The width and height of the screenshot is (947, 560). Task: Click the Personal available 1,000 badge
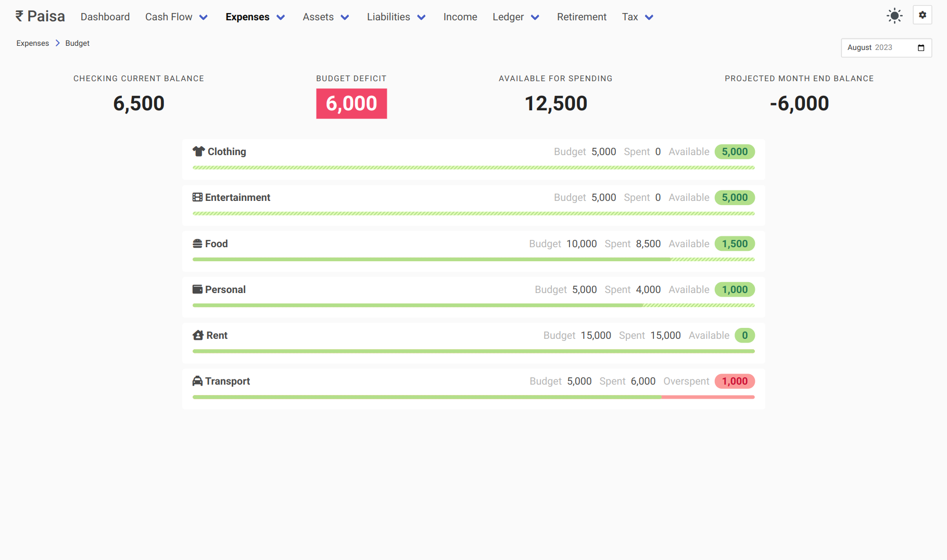tap(735, 289)
